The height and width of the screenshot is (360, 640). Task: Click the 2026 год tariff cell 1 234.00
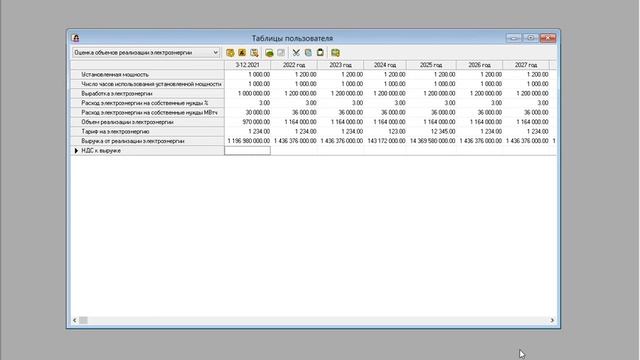(479, 131)
